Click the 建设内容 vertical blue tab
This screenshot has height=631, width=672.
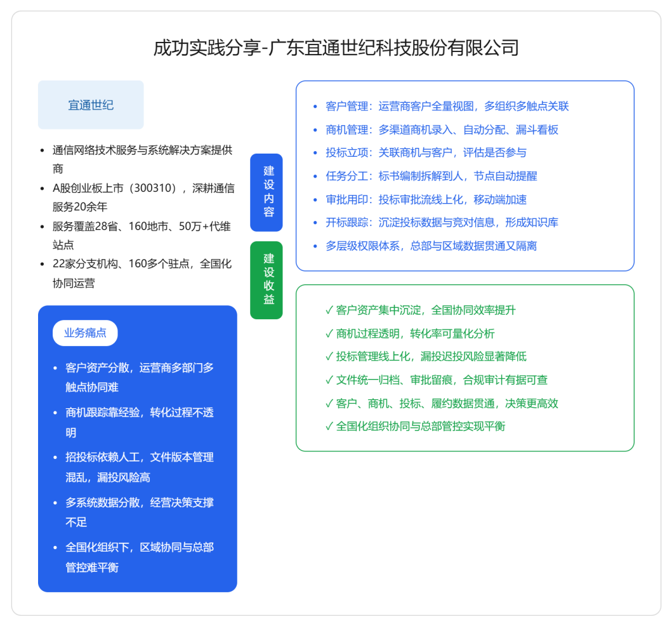coord(267,192)
